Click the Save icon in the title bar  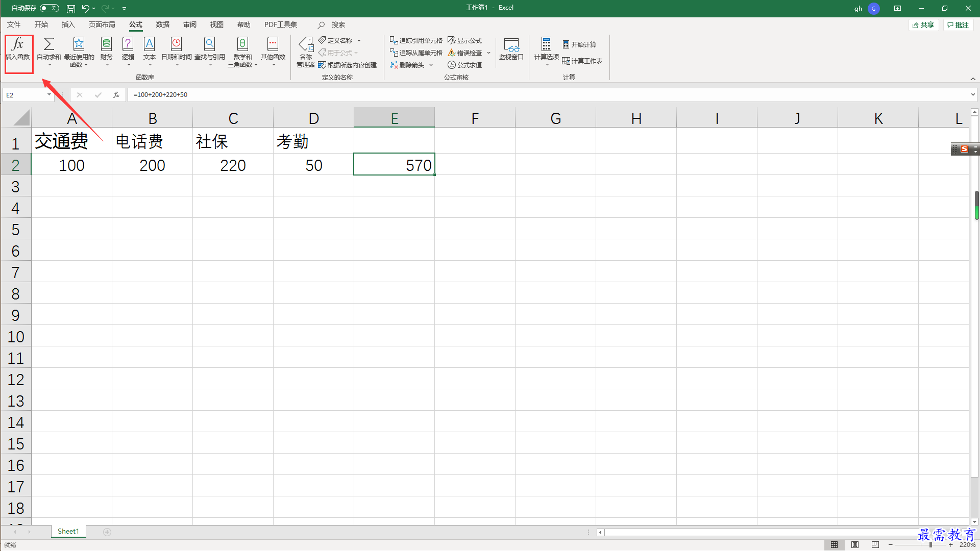tap(71, 8)
